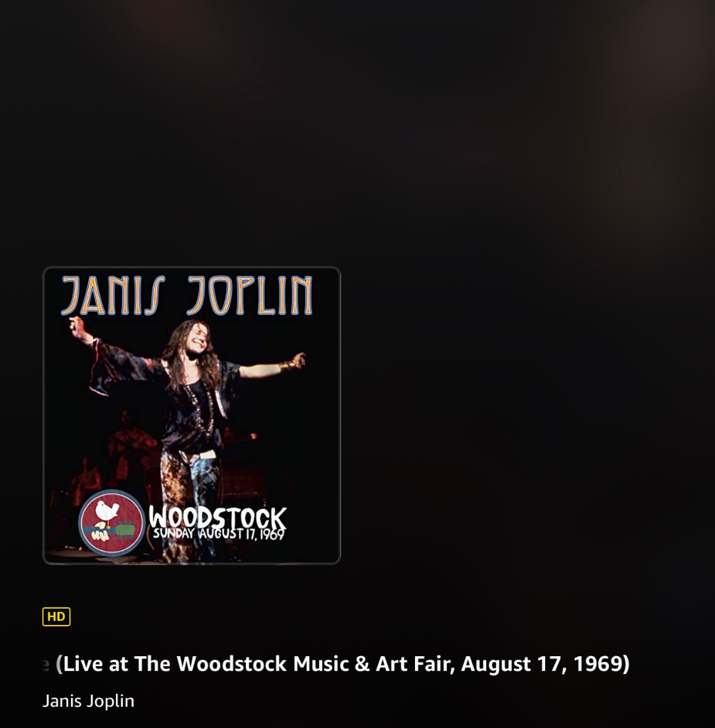
Task: Click the faded title text at left edge
Action: pyautogui.click(x=45, y=665)
